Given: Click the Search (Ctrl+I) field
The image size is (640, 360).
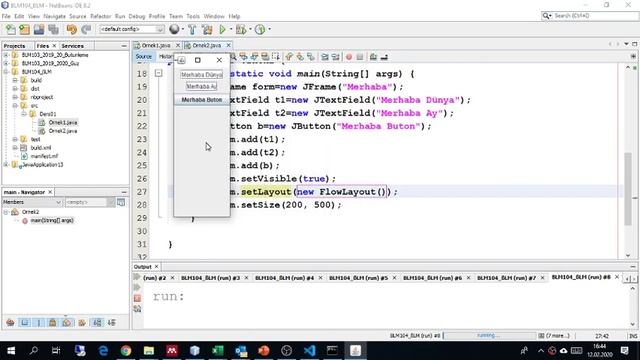Looking at the screenshot, I should tap(590, 16).
